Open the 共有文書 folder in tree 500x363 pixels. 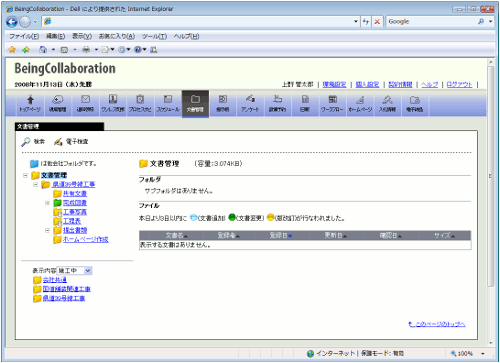point(75,194)
